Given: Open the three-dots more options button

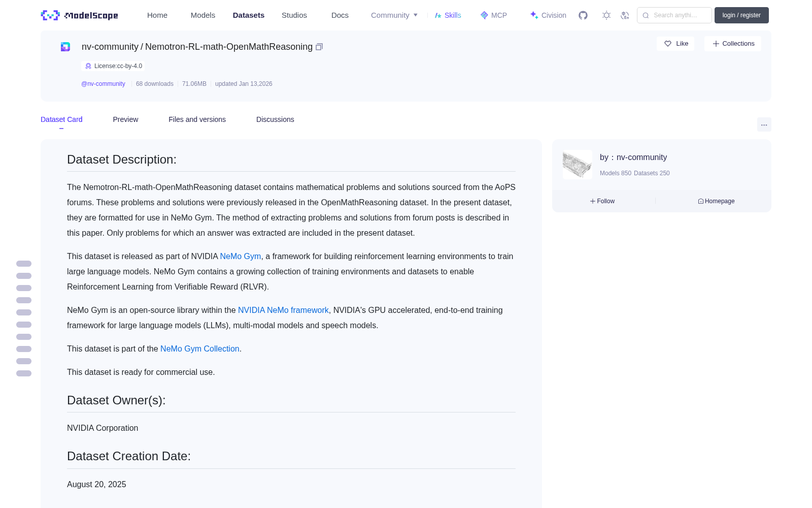Looking at the screenshot, I should click(x=764, y=124).
